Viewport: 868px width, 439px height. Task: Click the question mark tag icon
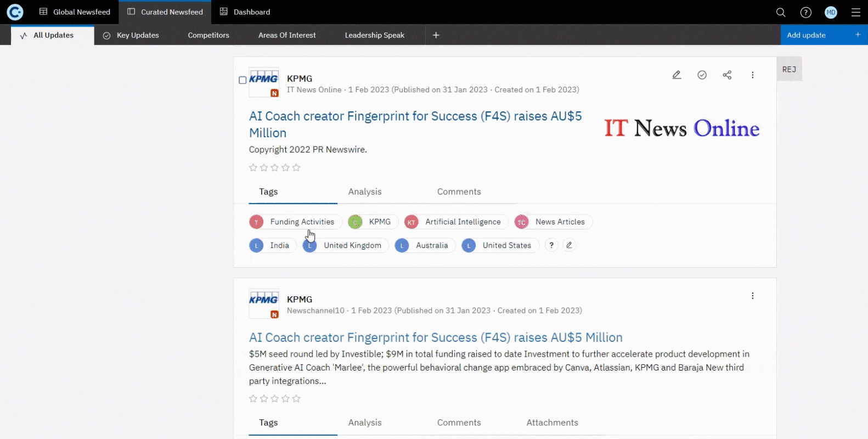[x=551, y=245]
